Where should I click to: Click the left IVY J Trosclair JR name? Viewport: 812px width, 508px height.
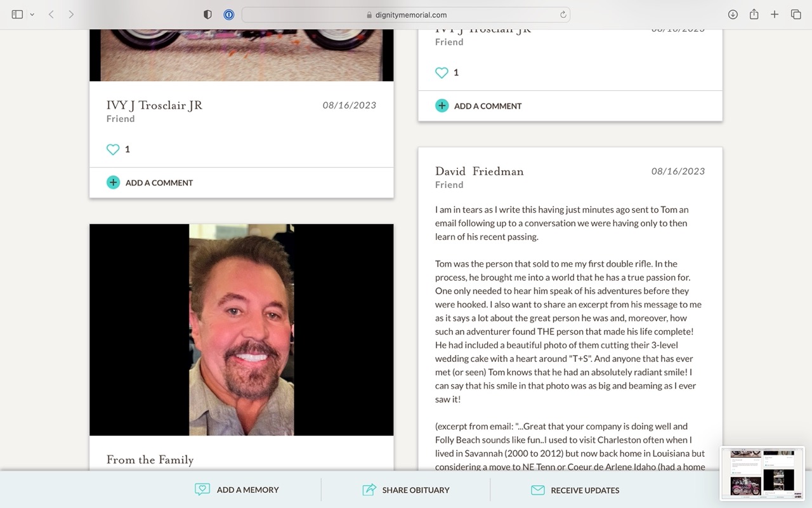pos(154,105)
